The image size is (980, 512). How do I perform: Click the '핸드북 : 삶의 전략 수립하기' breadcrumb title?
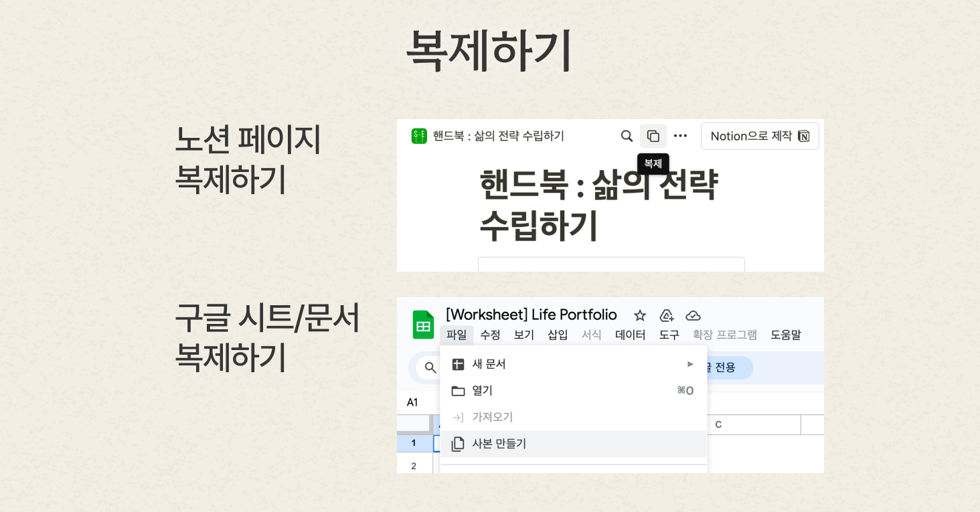498,136
